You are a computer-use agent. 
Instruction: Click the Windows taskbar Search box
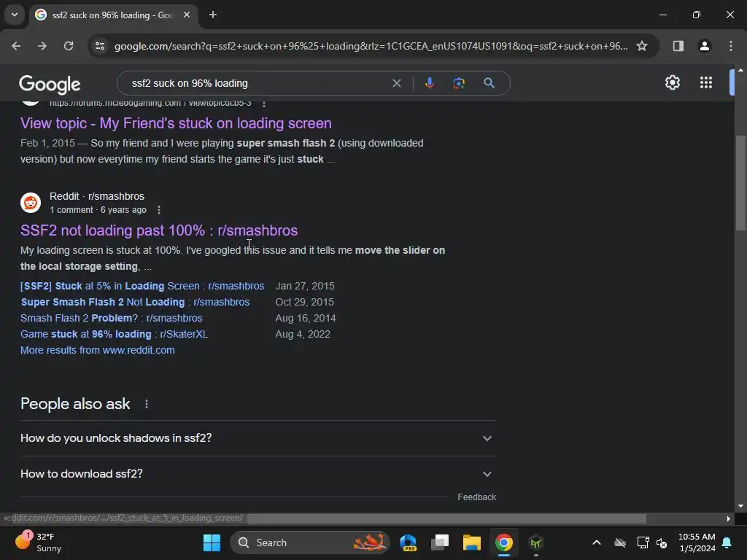coord(309,542)
